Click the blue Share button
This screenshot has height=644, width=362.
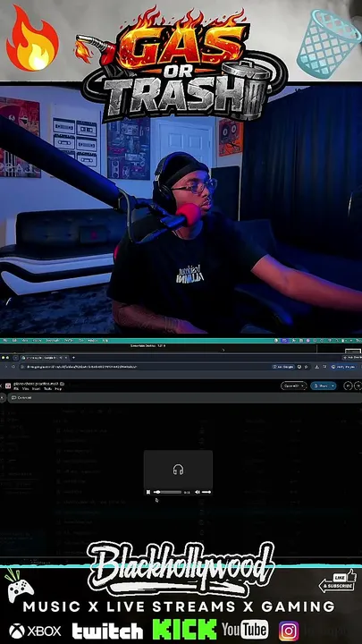[320, 386]
